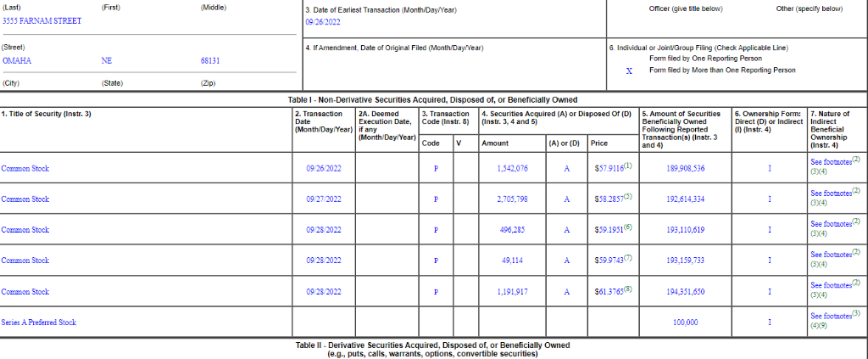
Task: Click the 3555 FARNAM STREET address text
Action: click(x=42, y=20)
